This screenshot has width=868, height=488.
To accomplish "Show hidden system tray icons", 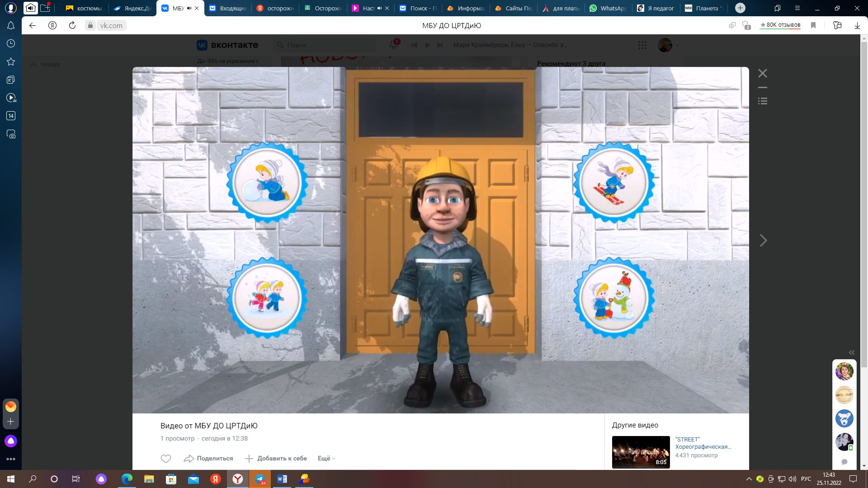I will click(x=749, y=479).
